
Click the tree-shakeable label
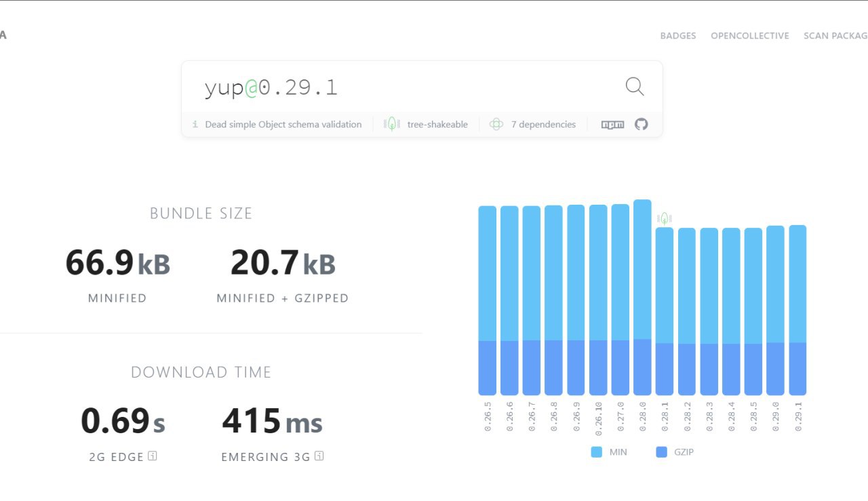437,125
